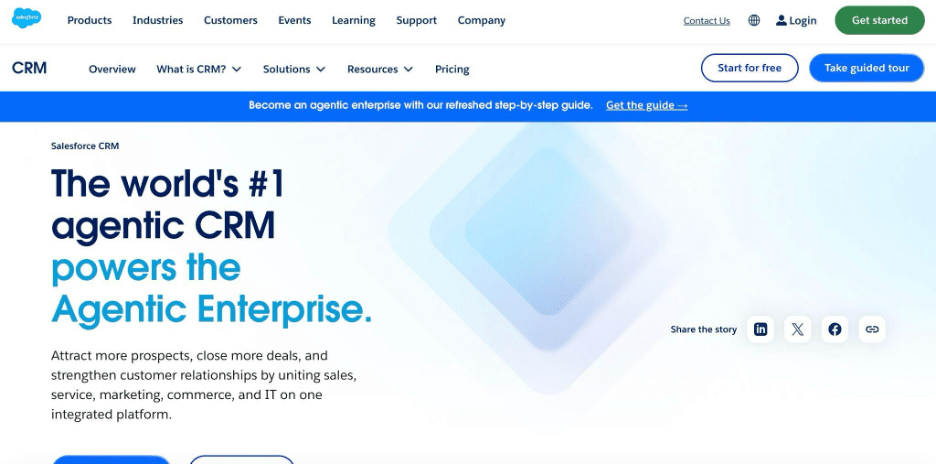Click the CRM section title
The width and height of the screenshot is (936, 464).
(29, 68)
